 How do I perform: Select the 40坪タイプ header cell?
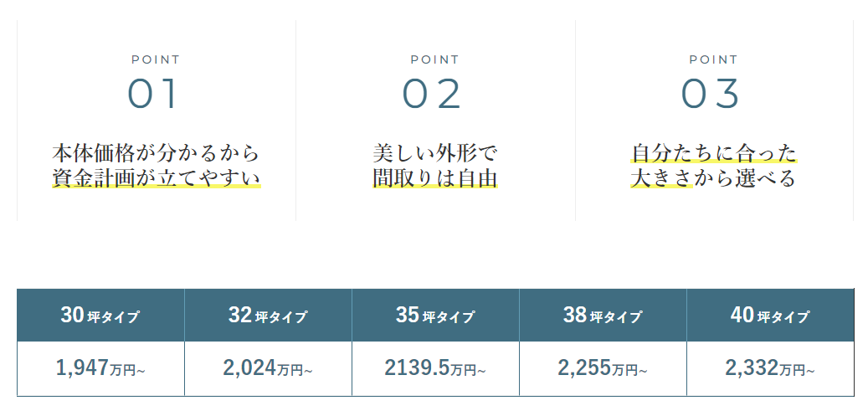[771, 316]
